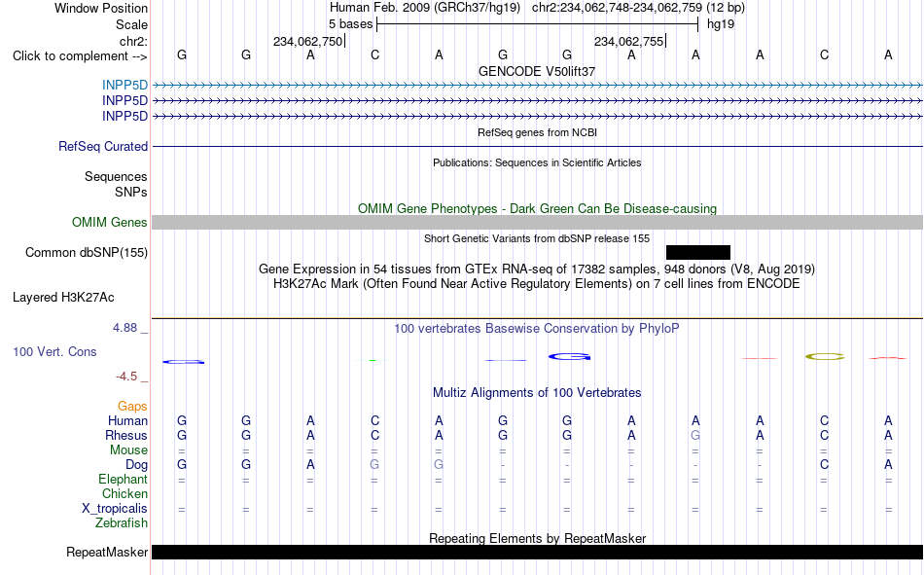This screenshot has height=575, width=924.
Task: Open the Layered H3K27Ac track label
Action: [63, 298]
